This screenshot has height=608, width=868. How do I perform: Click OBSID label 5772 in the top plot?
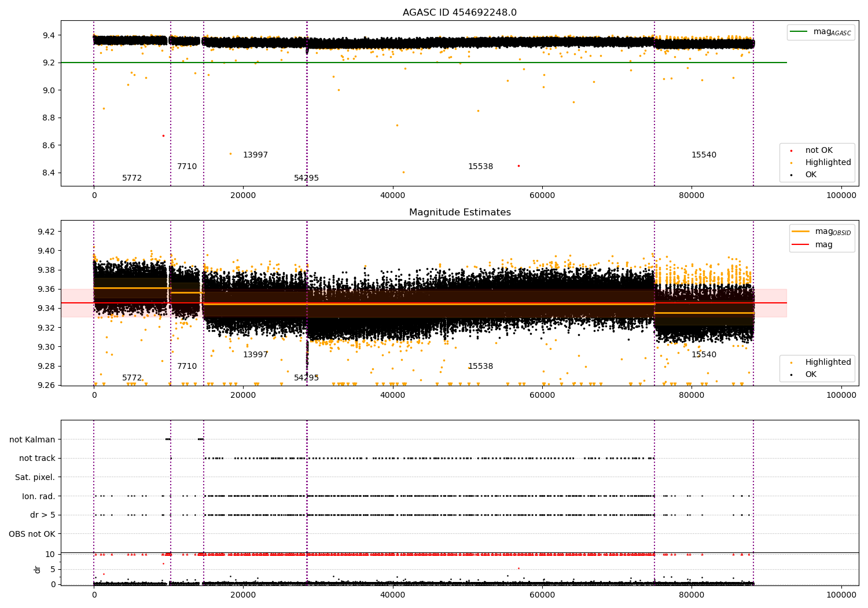click(132, 178)
